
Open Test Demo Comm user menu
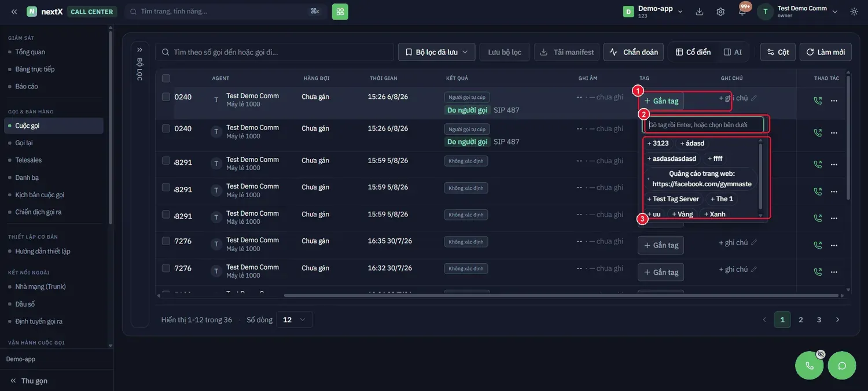point(798,12)
